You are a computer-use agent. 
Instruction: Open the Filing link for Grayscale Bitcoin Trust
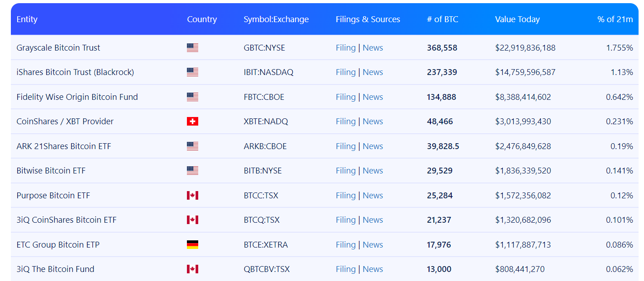346,48
